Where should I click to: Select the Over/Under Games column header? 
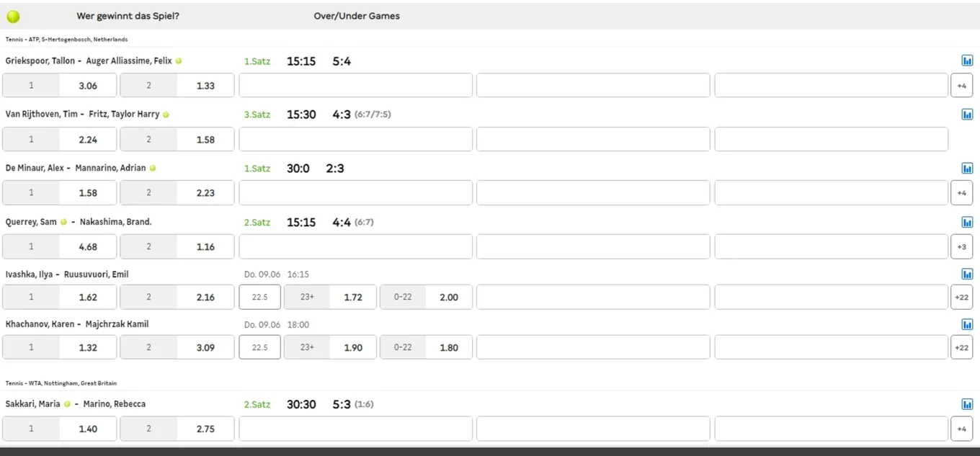click(x=357, y=16)
